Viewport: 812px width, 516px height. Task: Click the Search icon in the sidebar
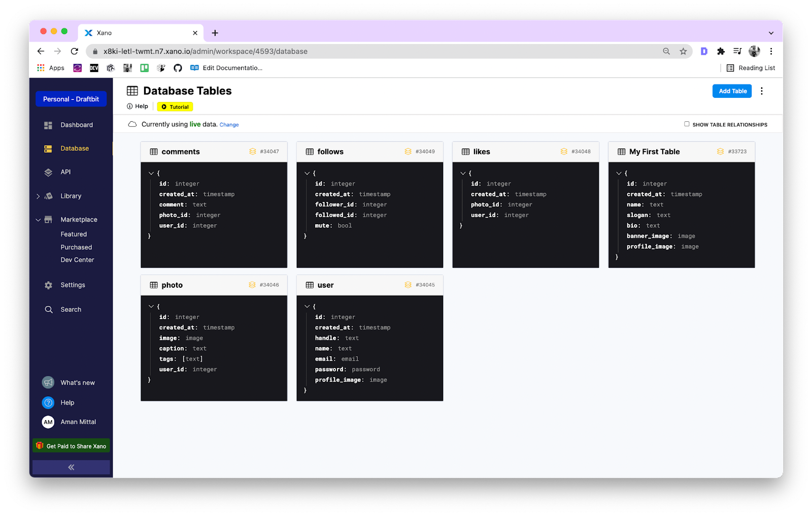[48, 309]
